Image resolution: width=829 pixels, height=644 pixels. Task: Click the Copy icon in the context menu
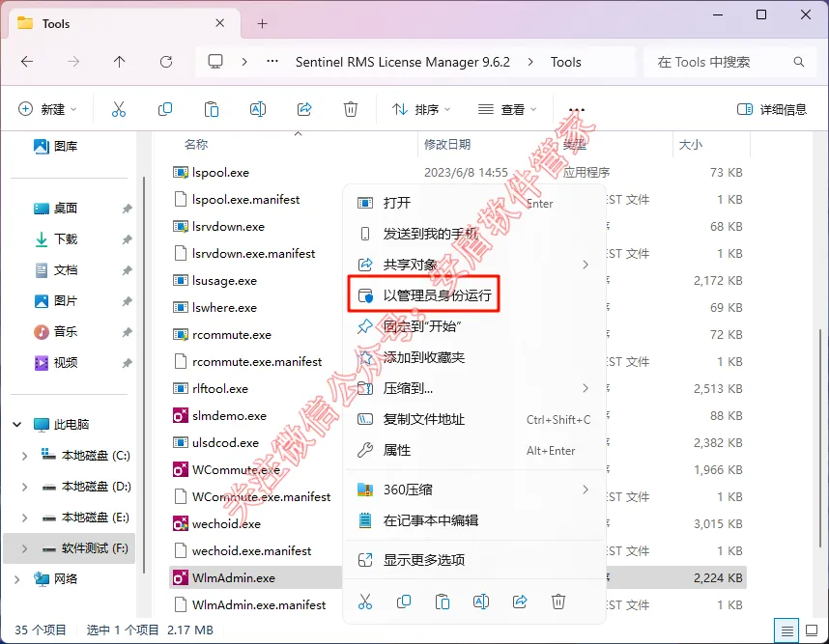[x=404, y=602]
